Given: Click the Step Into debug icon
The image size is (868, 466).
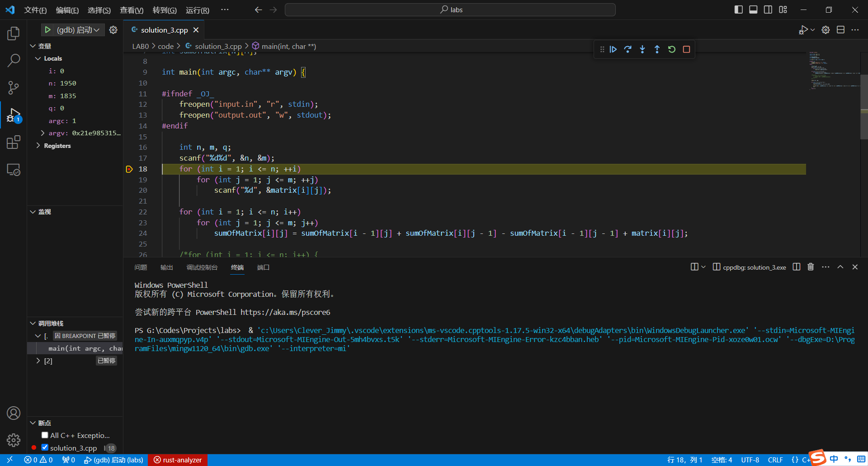Looking at the screenshot, I should click(642, 49).
